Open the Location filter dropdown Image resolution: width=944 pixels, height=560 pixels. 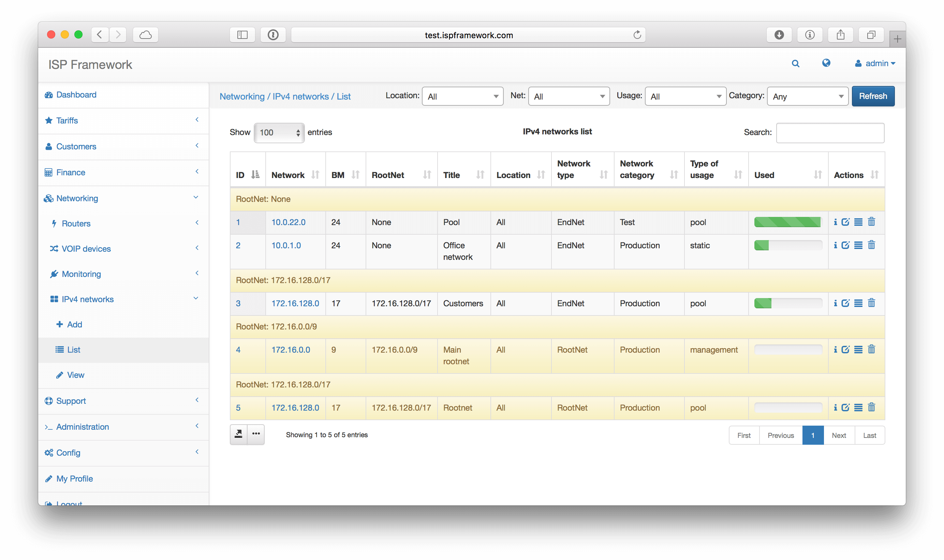(462, 96)
